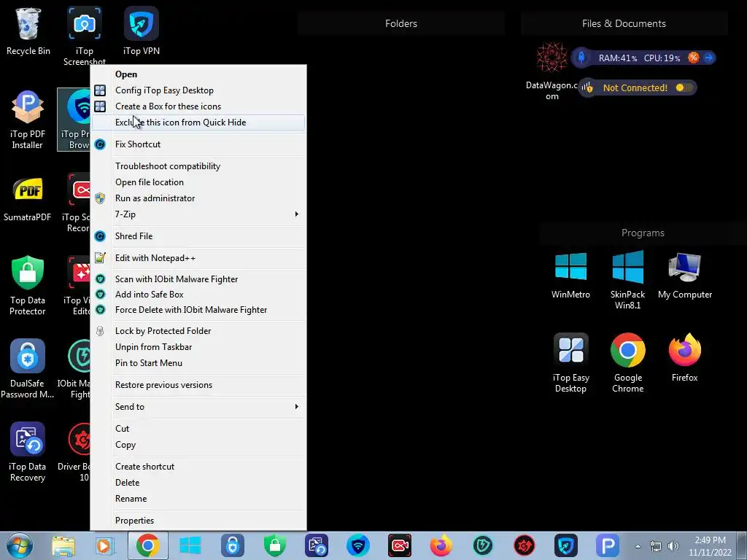The width and height of the screenshot is (747, 560).
Task: Open iTop Data Recovery from taskbar
Action: click(x=317, y=545)
